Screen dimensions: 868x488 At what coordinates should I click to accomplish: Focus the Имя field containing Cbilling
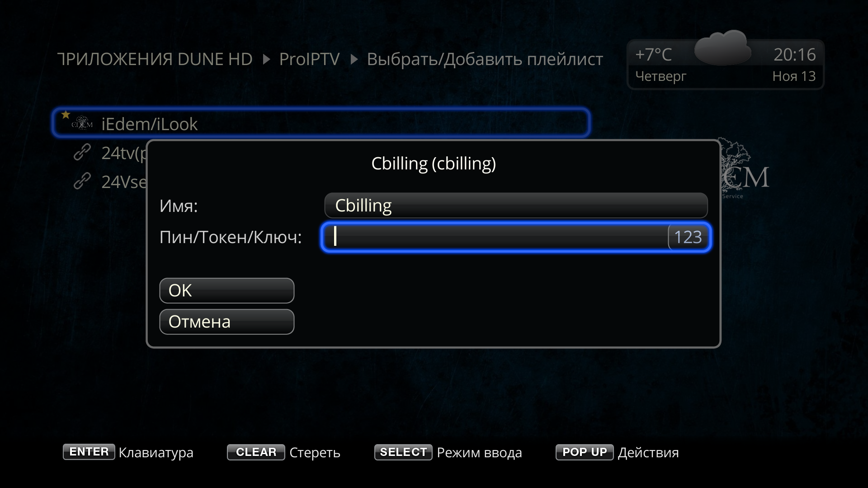516,206
